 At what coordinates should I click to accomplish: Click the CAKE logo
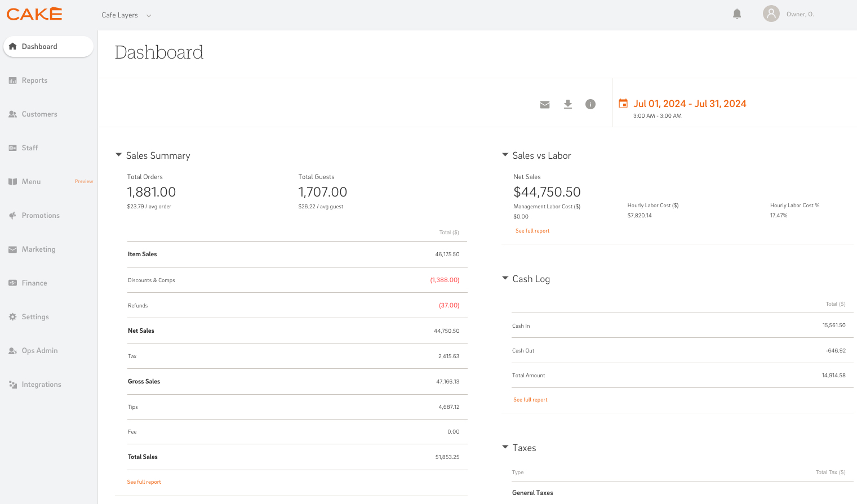click(x=34, y=14)
